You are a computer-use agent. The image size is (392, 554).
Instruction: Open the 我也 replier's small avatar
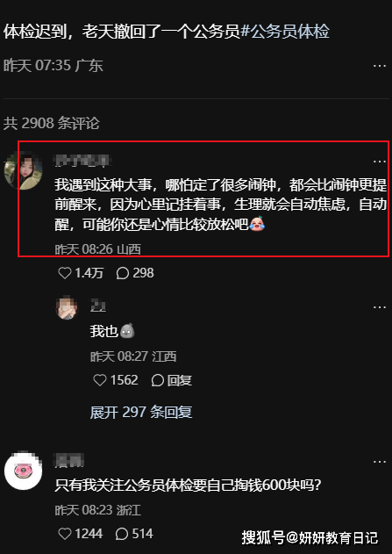67,308
